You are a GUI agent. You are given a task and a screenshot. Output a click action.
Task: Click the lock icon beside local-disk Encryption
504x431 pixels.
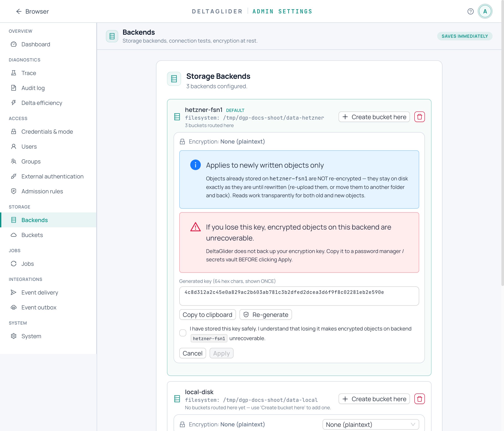click(182, 424)
